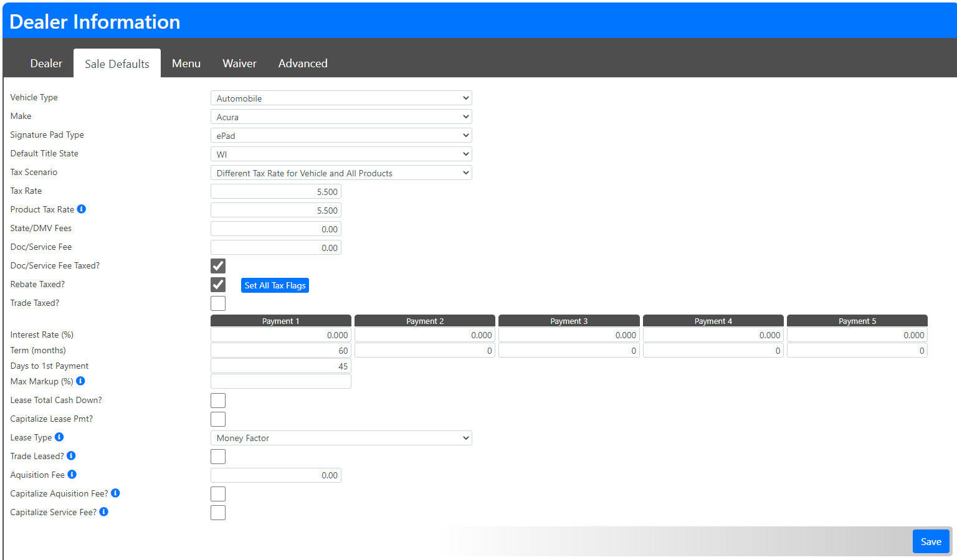Go to the Waiver tab

(x=239, y=64)
